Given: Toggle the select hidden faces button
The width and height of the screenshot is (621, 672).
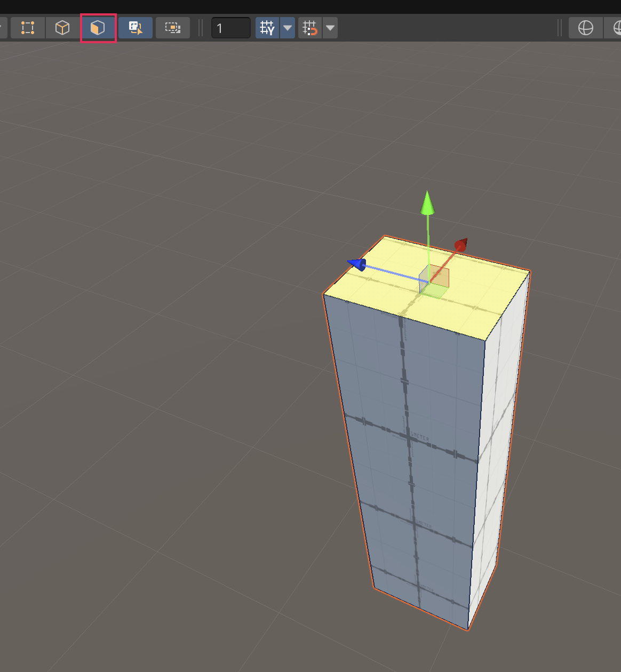Looking at the screenshot, I should point(136,28).
